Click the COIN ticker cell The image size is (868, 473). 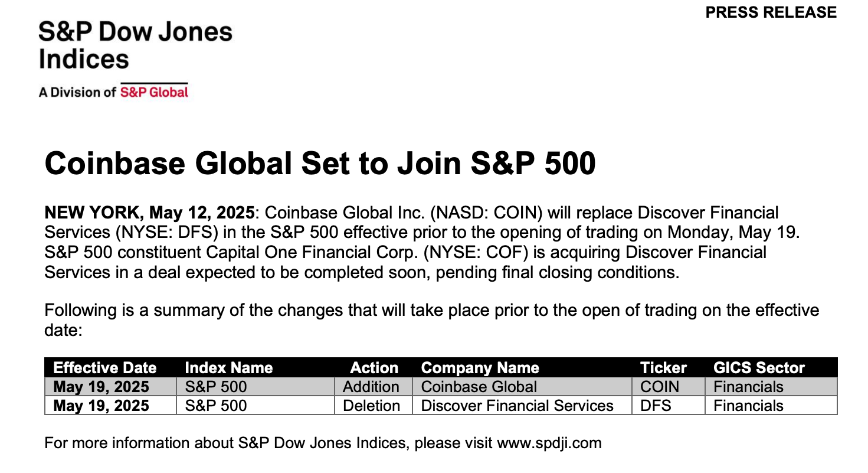(x=669, y=387)
